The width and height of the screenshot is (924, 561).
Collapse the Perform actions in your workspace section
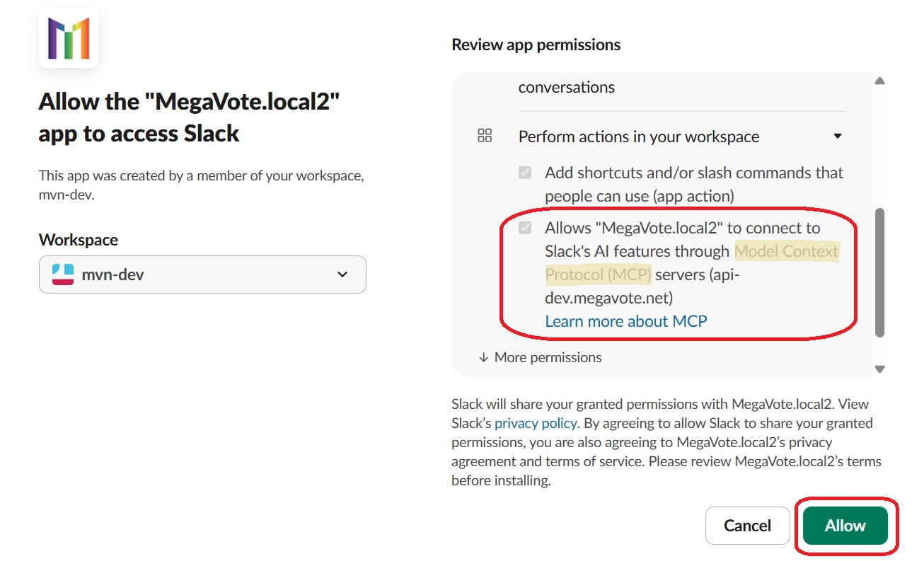(838, 136)
